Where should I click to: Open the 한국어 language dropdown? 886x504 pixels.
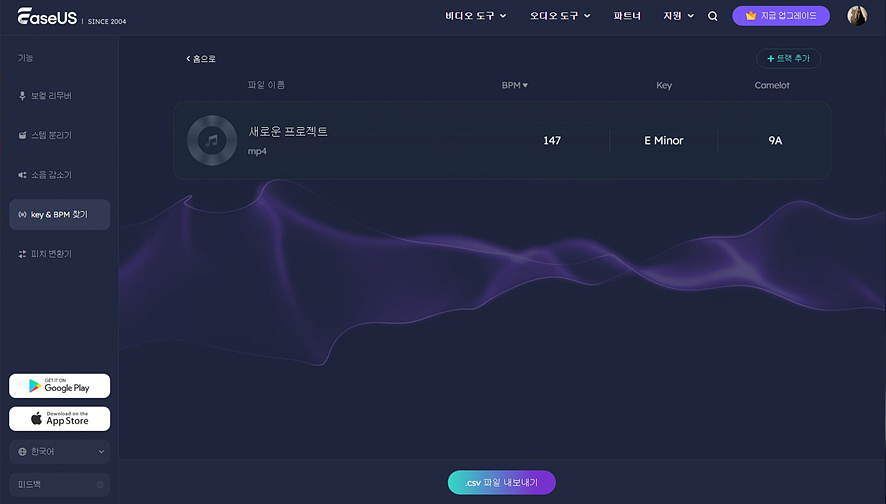pos(59,452)
